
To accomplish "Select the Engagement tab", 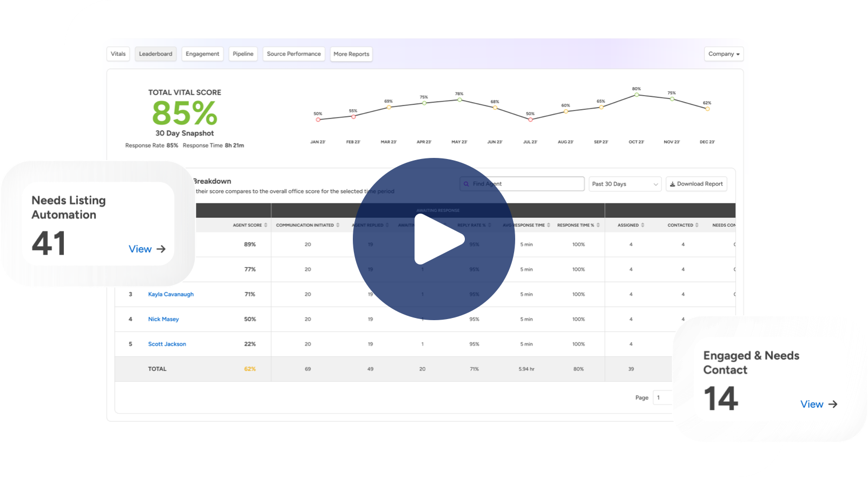I will 202,54.
